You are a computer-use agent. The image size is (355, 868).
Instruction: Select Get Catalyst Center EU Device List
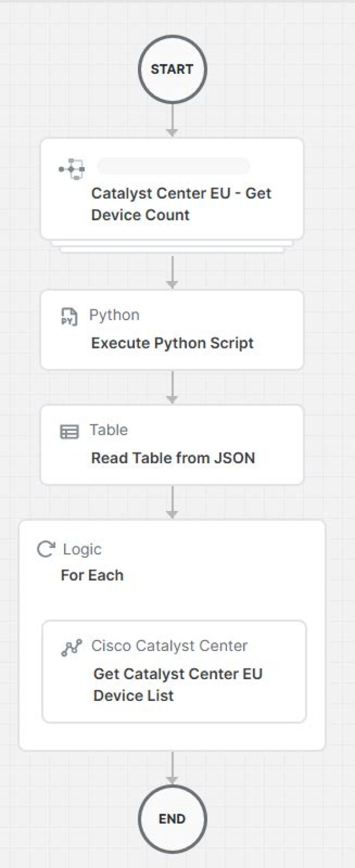[x=174, y=671]
